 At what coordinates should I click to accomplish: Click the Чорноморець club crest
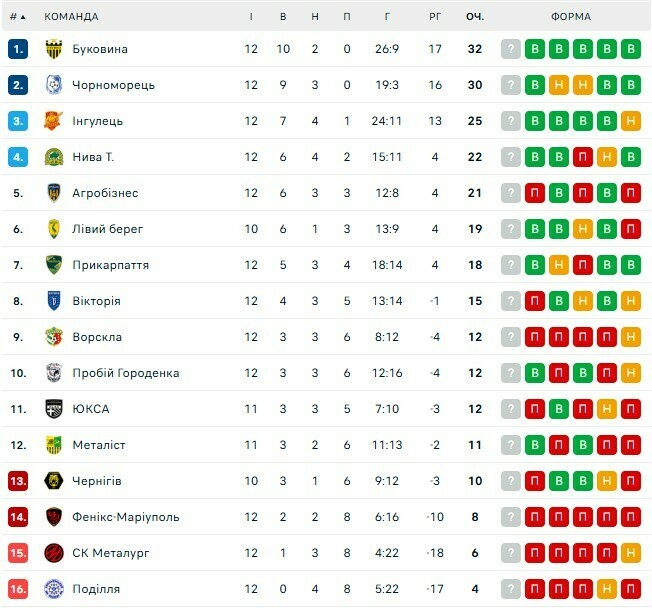[x=54, y=85]
